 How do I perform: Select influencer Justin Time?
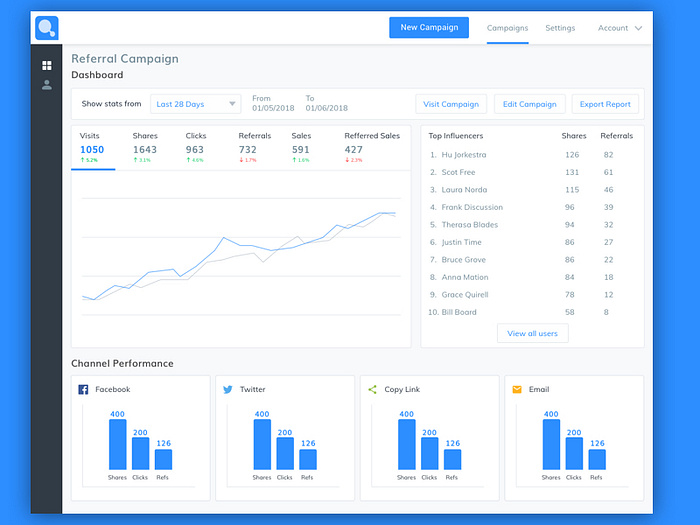[x=462, y=242]
